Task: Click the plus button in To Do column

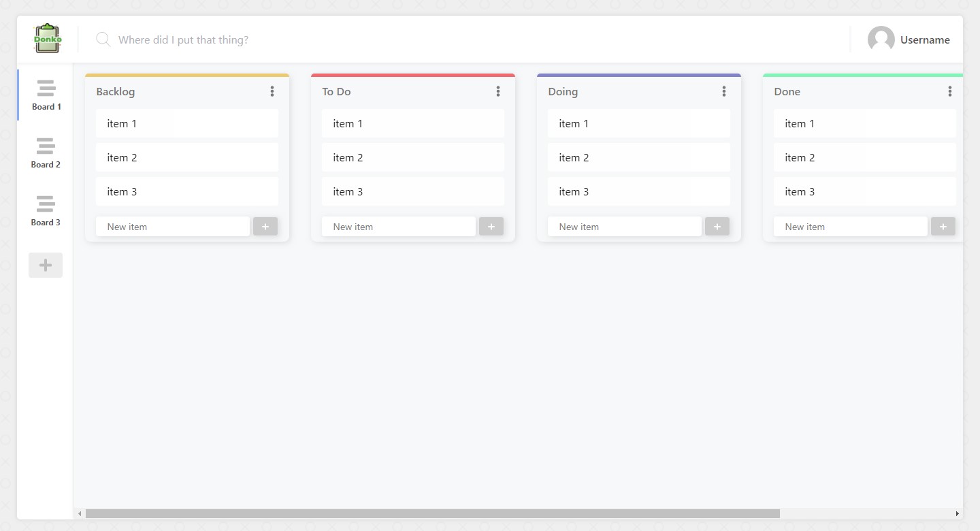Action: [491, 227]
